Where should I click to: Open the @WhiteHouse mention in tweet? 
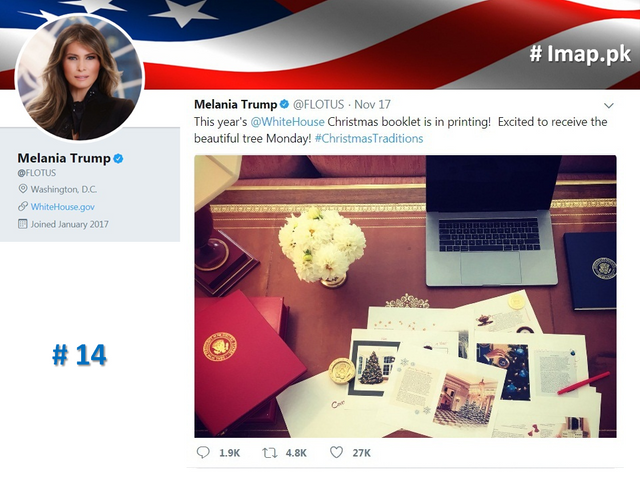click(x=287, y=122)
